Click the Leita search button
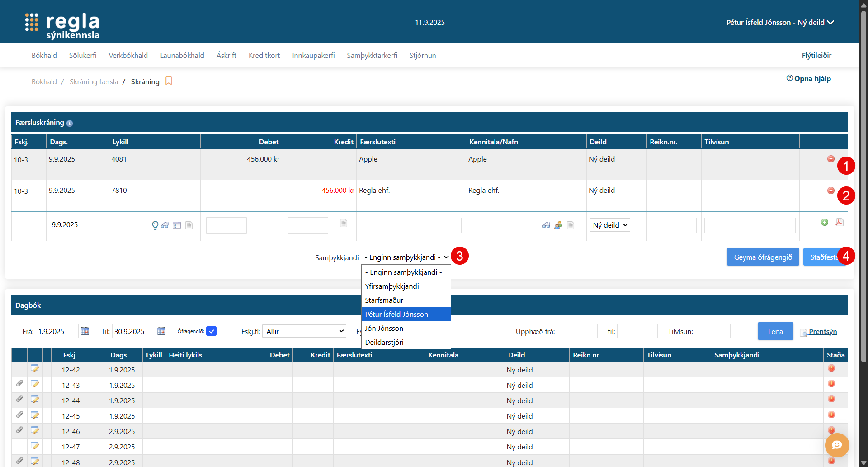The height and width of the screenshot is (467, 868). [x=775, y=331]
